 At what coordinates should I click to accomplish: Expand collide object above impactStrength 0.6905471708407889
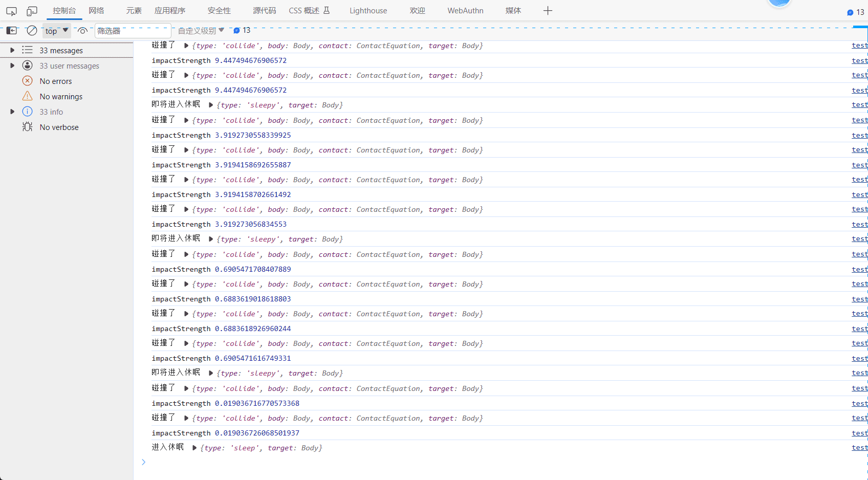pos(186,254)
